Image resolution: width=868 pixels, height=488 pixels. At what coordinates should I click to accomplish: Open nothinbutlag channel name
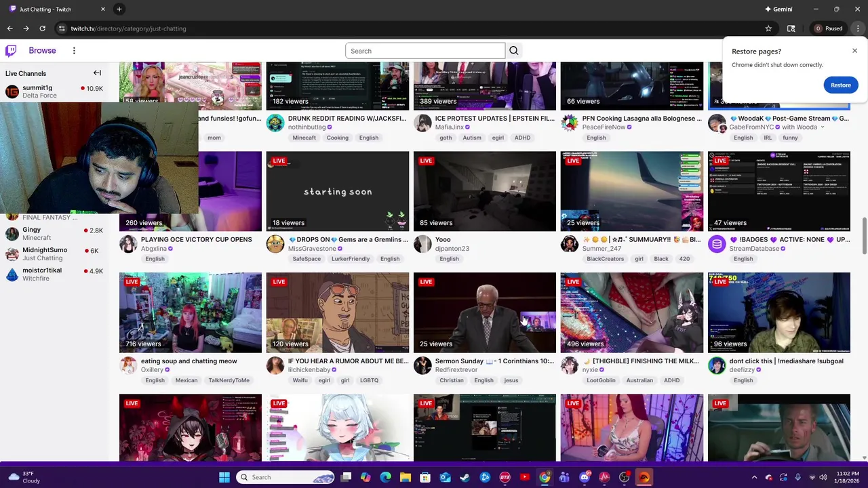(x=307, y=127)
